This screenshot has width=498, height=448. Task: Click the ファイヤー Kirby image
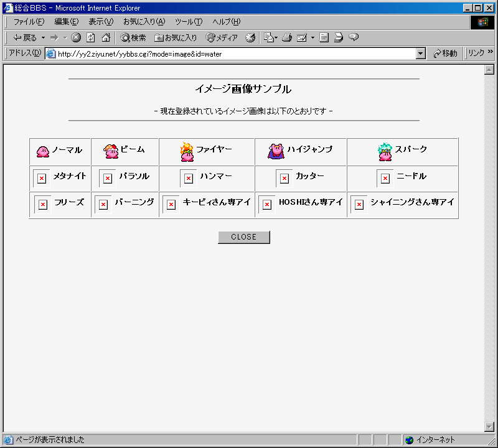[x=187, y=152]
